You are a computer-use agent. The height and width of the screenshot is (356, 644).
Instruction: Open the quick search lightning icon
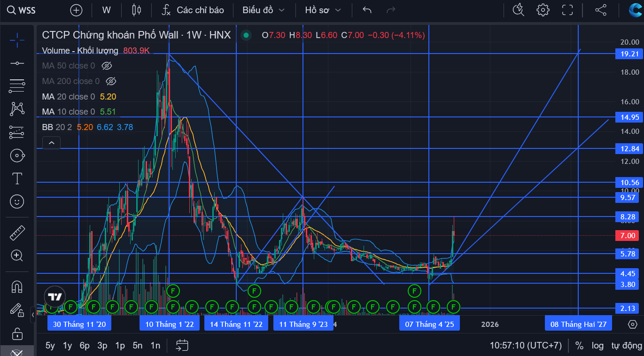click(x=518, y=10)
